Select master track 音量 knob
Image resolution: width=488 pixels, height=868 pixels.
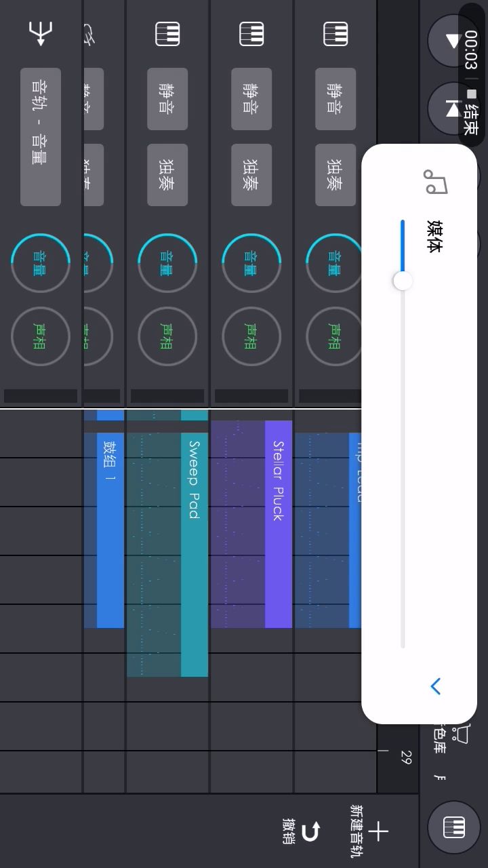tap(41, 263)
